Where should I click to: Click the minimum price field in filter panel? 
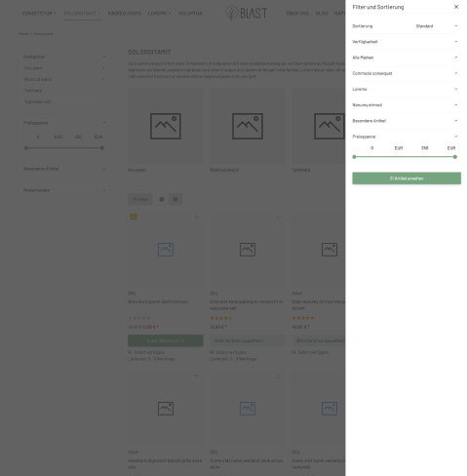pos(371,148)
